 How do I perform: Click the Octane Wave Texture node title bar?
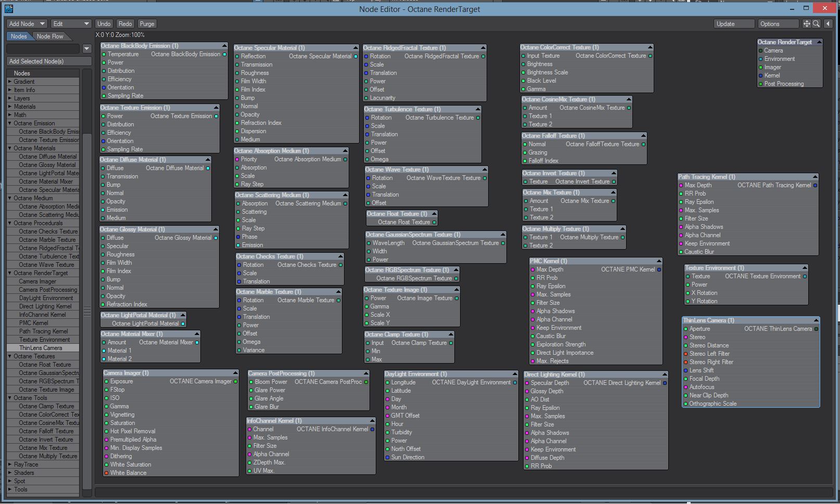coord(426,170)
